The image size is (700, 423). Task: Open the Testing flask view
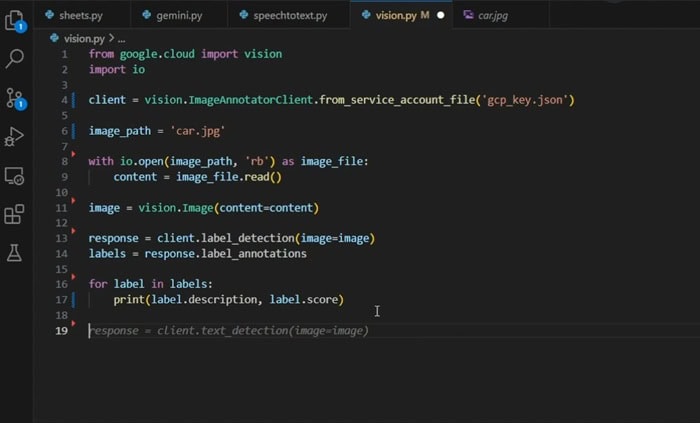(x=14, y=253)
